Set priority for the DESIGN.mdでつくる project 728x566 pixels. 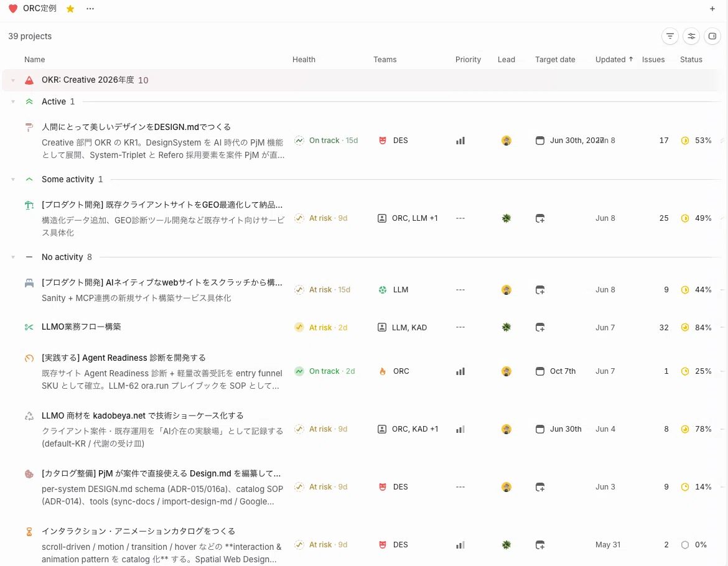460,141
